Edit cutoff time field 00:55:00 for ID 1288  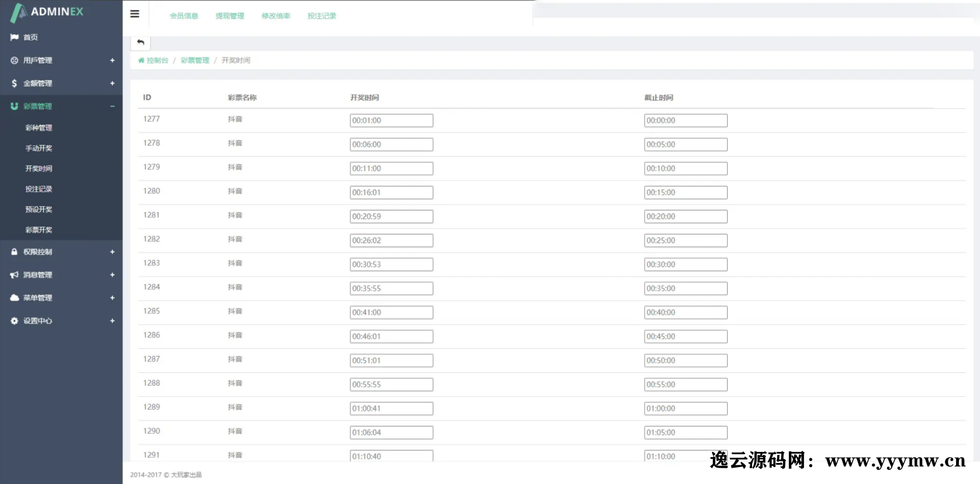tap(685, 384)
